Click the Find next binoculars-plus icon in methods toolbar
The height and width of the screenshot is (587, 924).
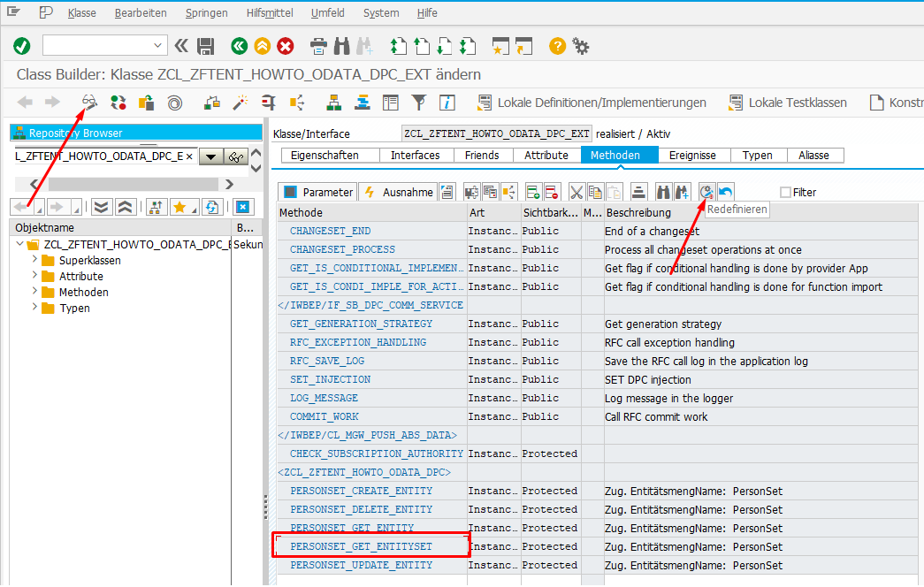click(683, 192)
